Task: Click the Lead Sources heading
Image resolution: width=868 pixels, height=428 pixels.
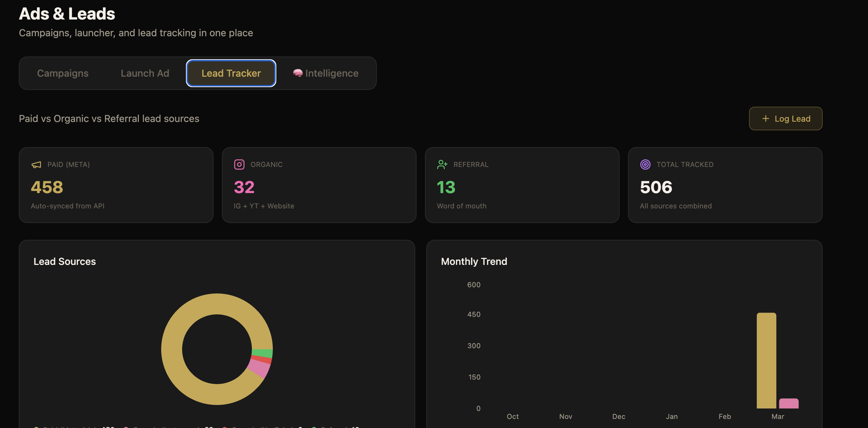Action: [65, 261]
